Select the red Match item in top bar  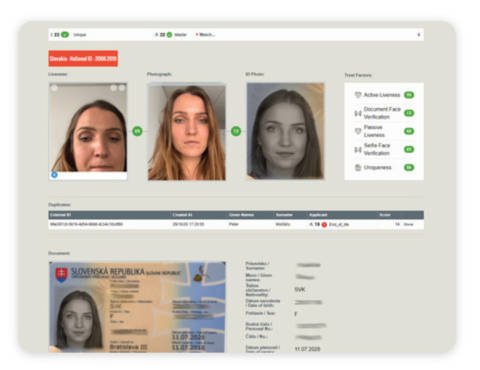click(205, 34)
